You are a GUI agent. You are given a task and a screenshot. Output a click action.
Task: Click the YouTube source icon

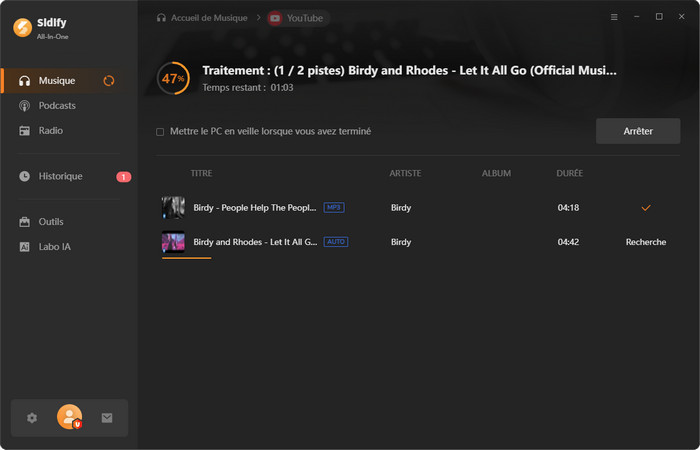[x=275, y=18]
